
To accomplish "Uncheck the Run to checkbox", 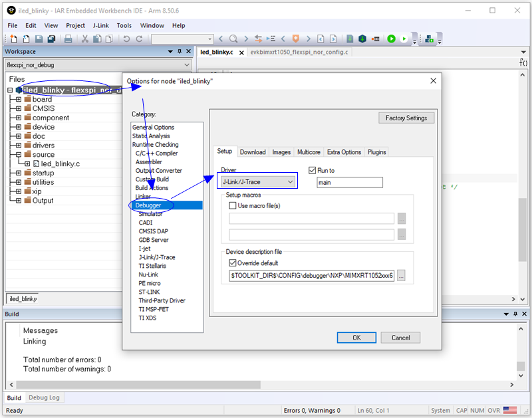I will click(x=313, y=171).
